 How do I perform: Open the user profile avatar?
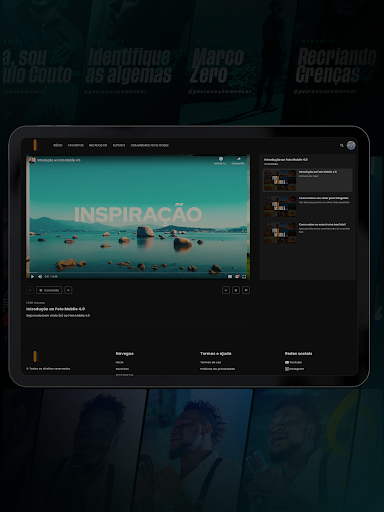pyautogui.click(x=351, y=145)
